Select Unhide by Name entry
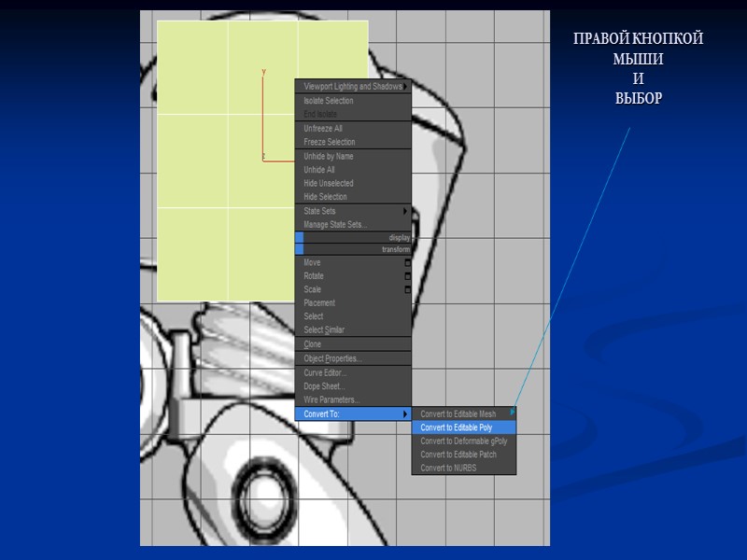 [353, 156]
